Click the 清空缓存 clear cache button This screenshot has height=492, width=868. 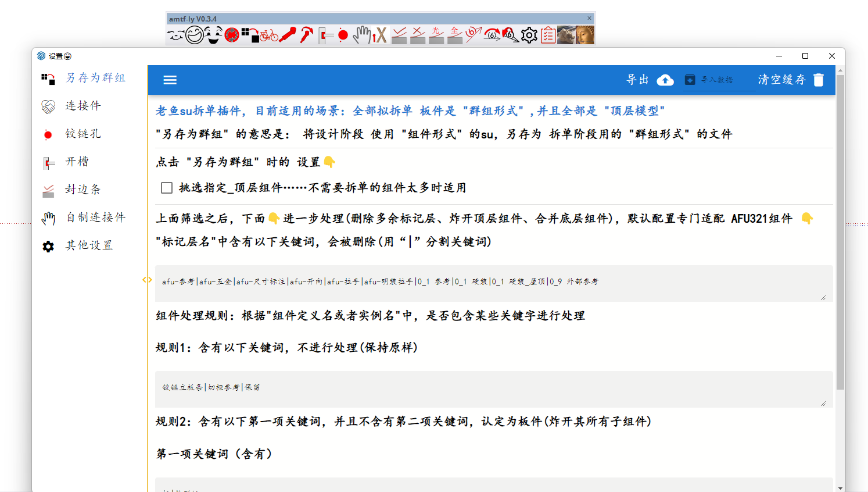coord(790,80)
